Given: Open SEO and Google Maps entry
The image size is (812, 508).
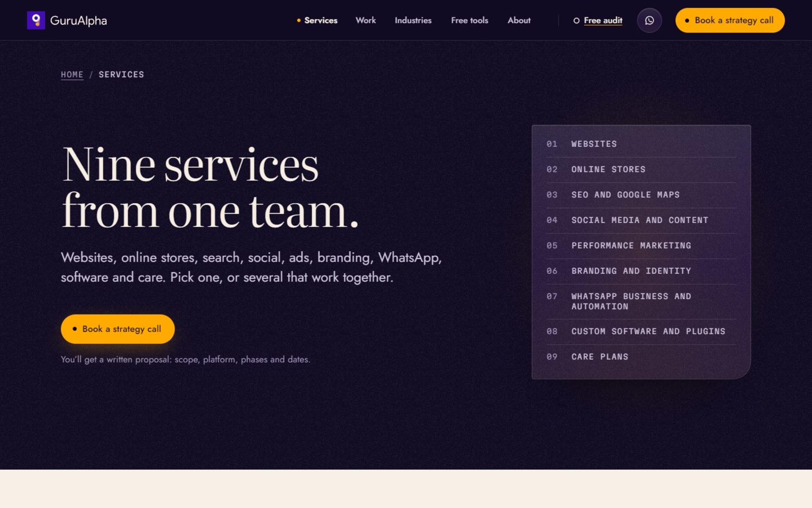Looking at the screenshot, I should [x=641, y=195].
